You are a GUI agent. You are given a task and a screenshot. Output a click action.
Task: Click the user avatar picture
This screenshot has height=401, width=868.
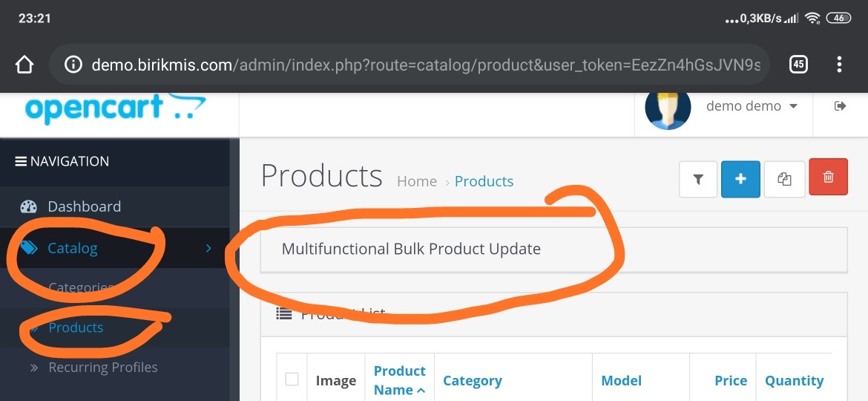[x=668, y=108]
